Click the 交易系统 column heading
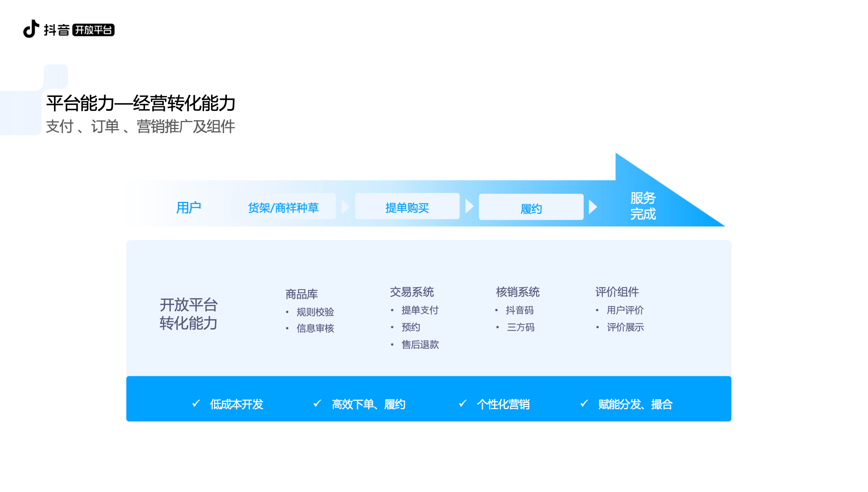The width and height of the screenshot is (868, 492). 412,292
